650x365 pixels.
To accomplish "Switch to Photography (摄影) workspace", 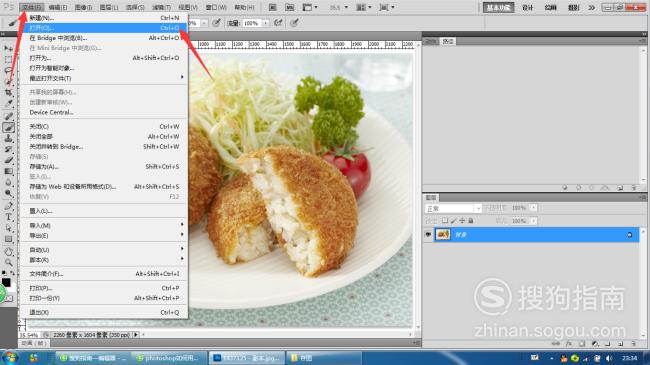I will pos(574,7).
